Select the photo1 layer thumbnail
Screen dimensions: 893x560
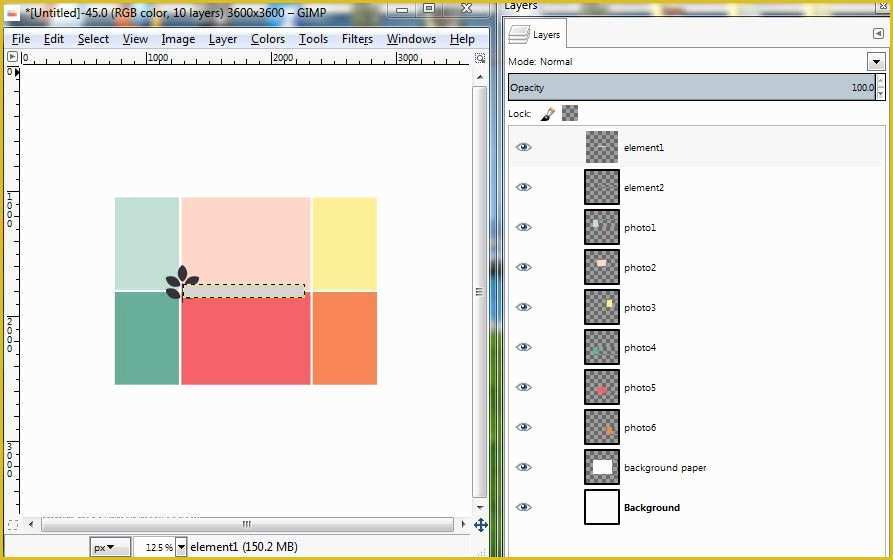[602, 227]
